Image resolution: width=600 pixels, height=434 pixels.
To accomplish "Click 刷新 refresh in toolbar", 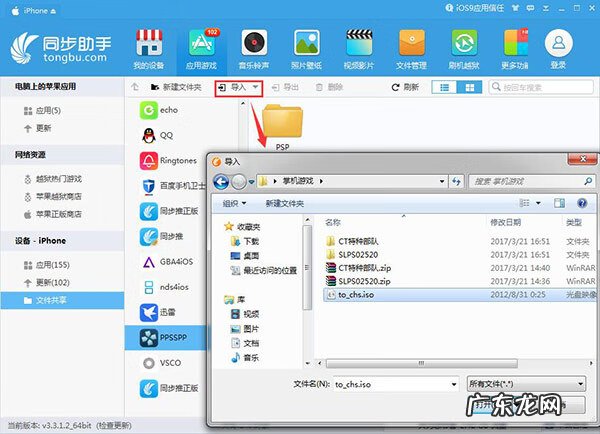I will click(x=405, y=88).
